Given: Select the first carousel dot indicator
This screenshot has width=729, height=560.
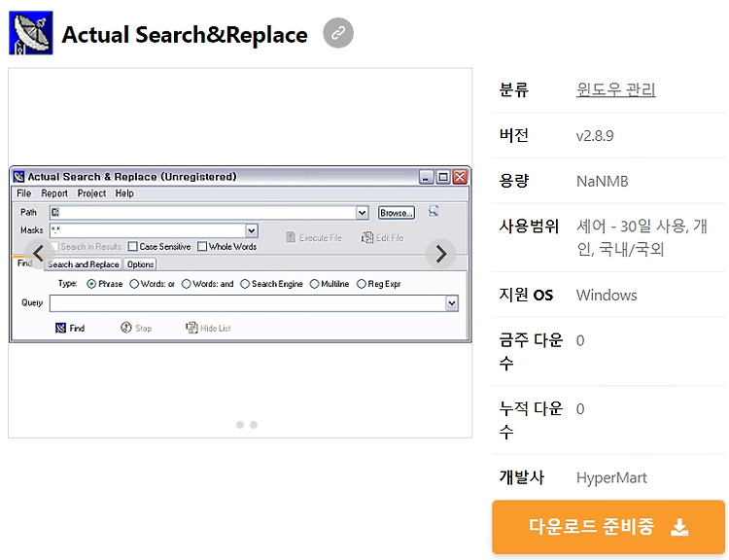Looking at the screenshot, I should (x=240, y=425).
